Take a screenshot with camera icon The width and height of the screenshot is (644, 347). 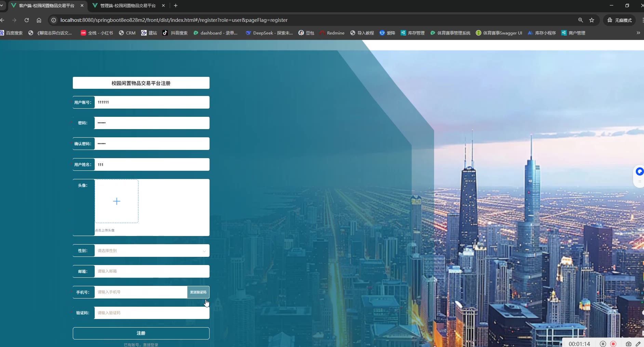628,344
